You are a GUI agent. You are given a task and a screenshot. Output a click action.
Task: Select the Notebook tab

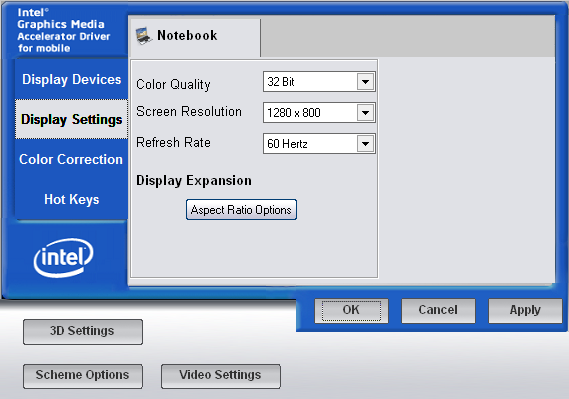[195, 38]
